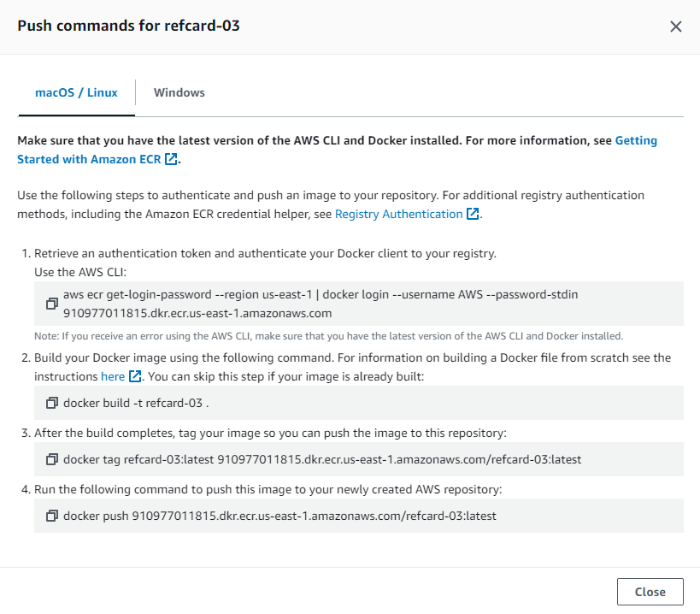Screen dimensions: 700x614
Task: Click external-link icon beside Getting Started with Amazon ECR
Action: tap(172, 159)
